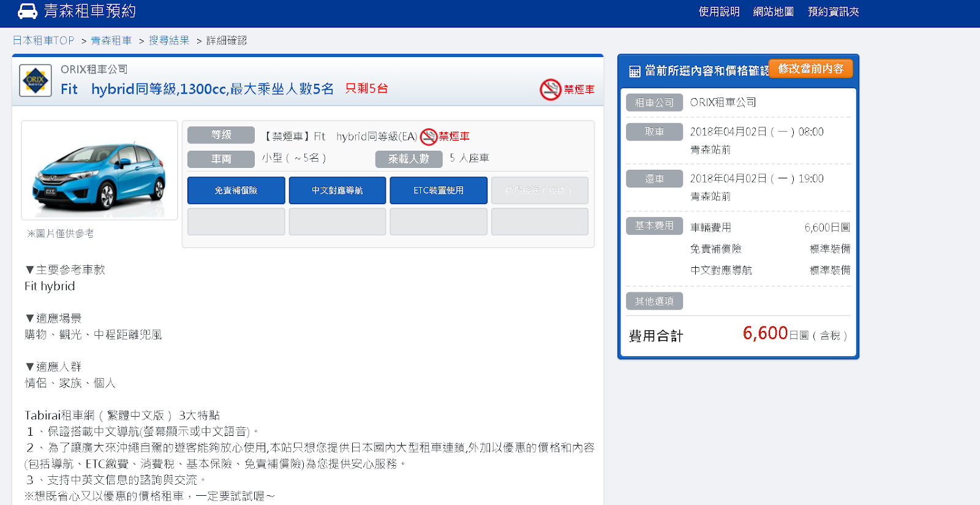Return to 搜尋結果 breadcrumb
The image size is (980, 505).
tap(169, 40)
